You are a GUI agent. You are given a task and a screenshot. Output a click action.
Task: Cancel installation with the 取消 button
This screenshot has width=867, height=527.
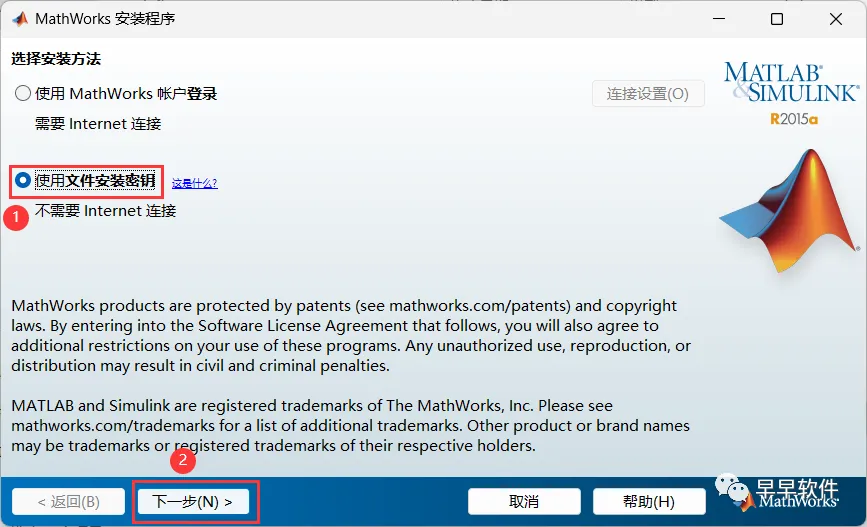tap(524, 502)
